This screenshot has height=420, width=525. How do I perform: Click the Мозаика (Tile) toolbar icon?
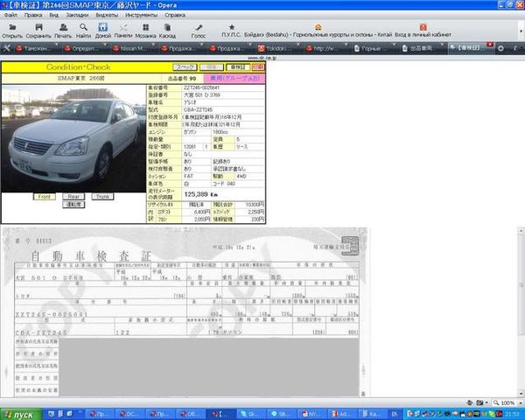point(145,31)
